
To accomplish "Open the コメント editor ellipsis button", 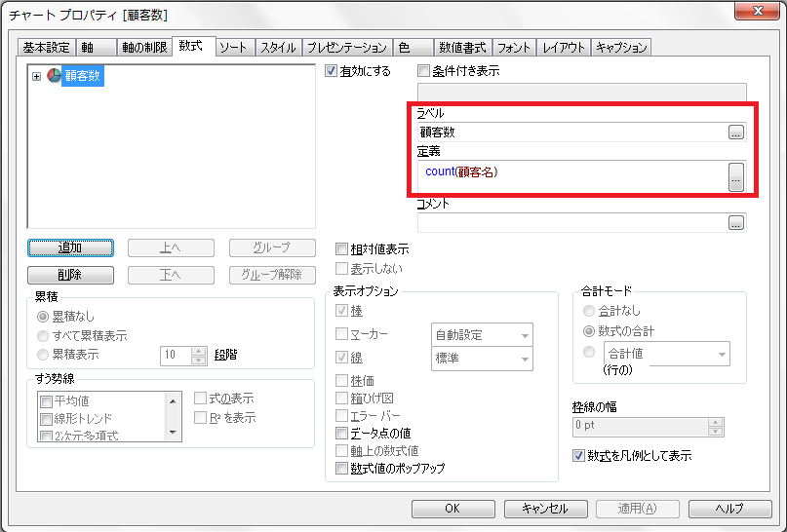I will pyautogui.click(x=736, y=223).
